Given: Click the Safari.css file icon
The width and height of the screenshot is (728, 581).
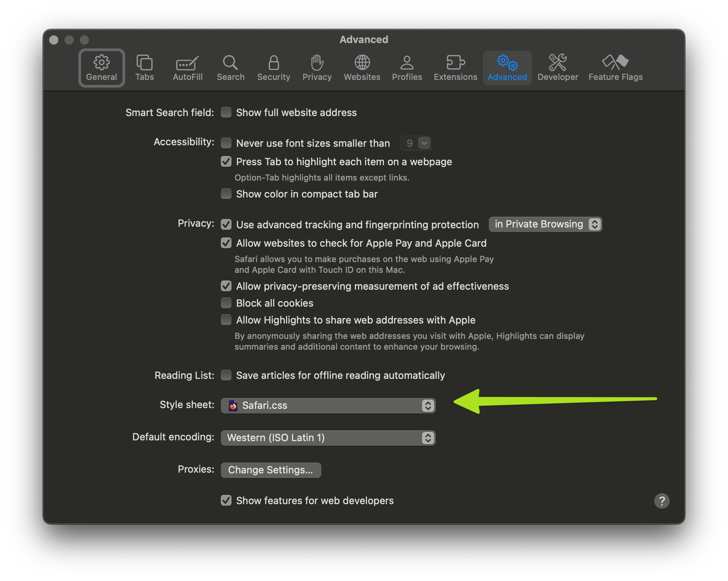Looking at the screenshot, I should click(x=233, y=405).
